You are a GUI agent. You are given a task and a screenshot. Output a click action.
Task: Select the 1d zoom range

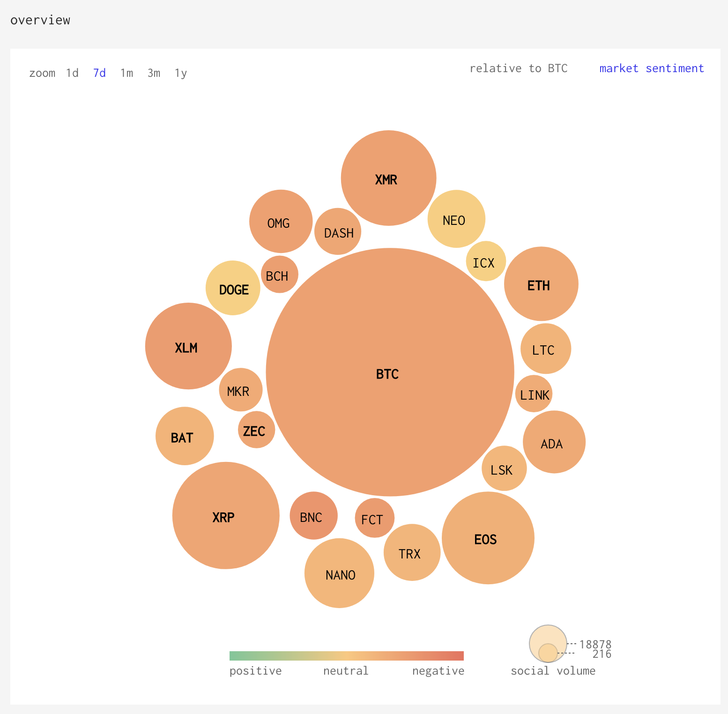(x=72, y=73)
